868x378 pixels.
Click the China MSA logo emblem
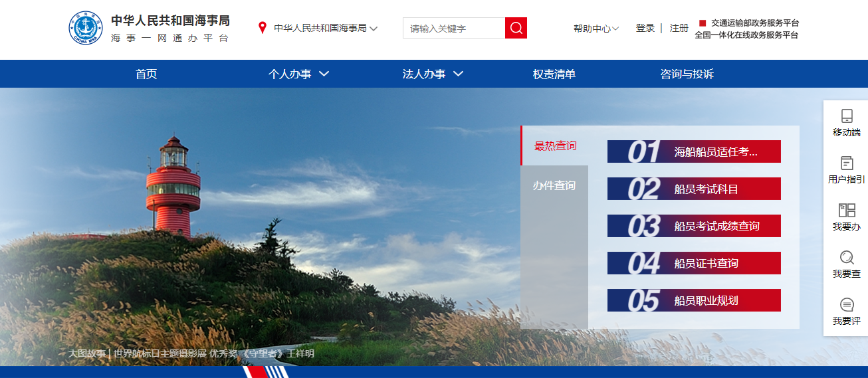(x=86, y=28)
